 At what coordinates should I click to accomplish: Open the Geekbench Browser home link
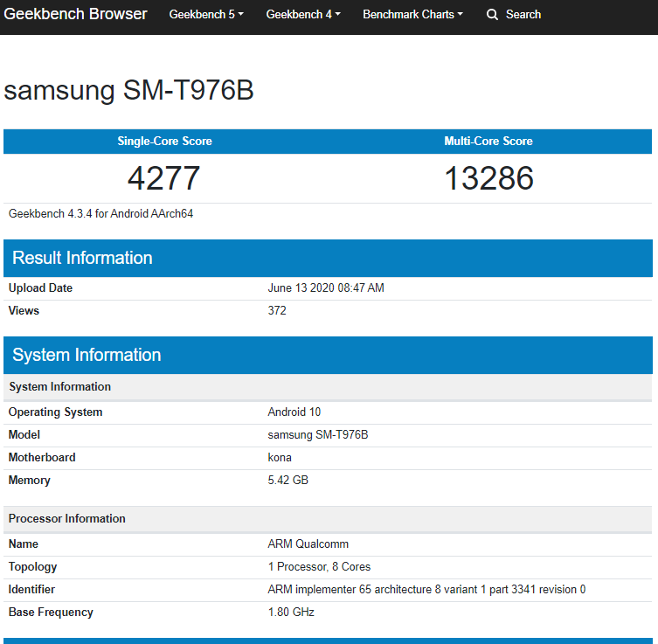click(75, 14)
